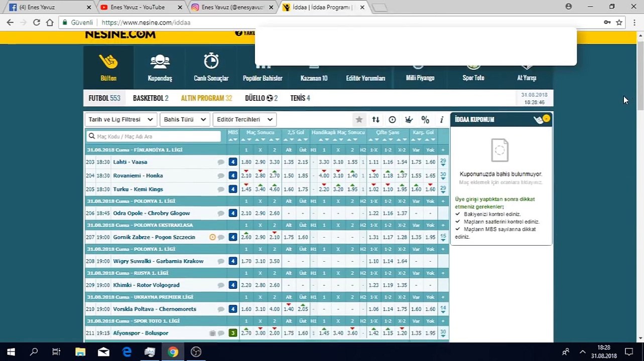Click the percent icon in filter toolbar

click(425, 119)
